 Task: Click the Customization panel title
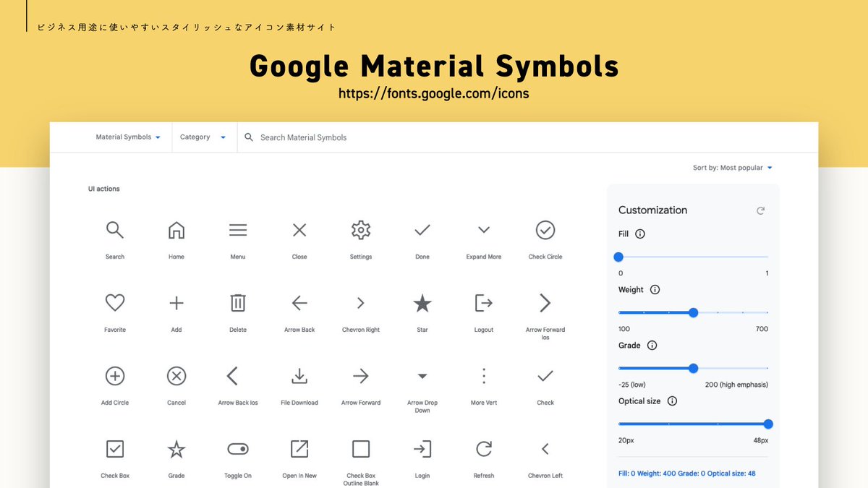(x=652, y=210)
